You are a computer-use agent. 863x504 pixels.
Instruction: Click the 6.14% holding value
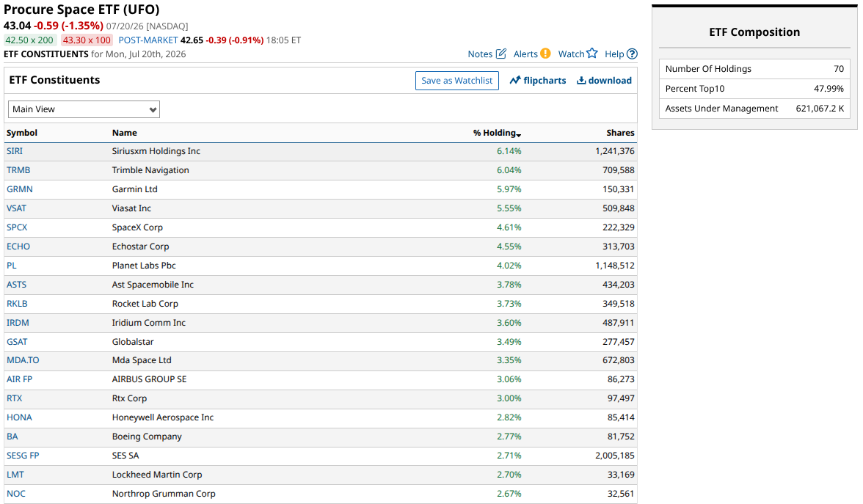click(x=509, y=151)
